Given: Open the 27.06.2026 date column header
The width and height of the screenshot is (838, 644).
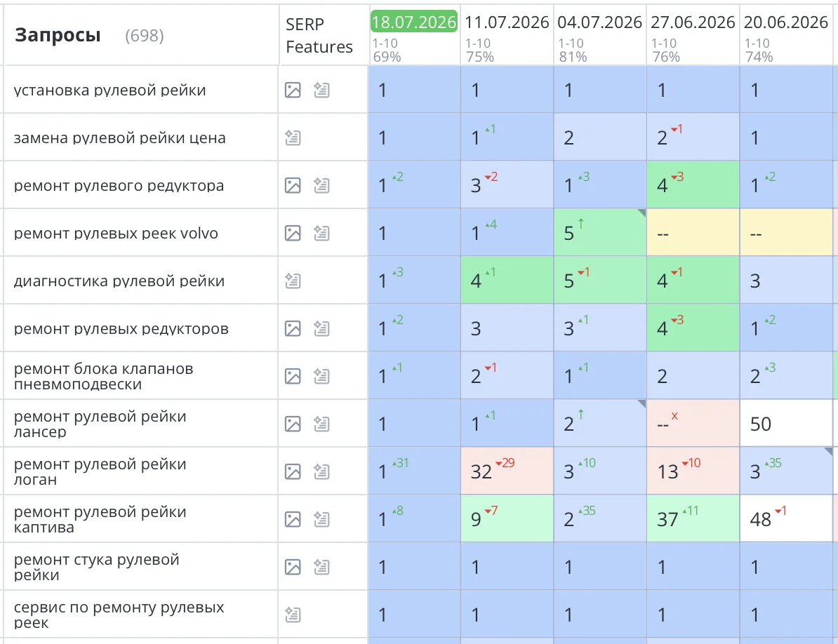Looking at the screenshot, I should pos(693,22).
